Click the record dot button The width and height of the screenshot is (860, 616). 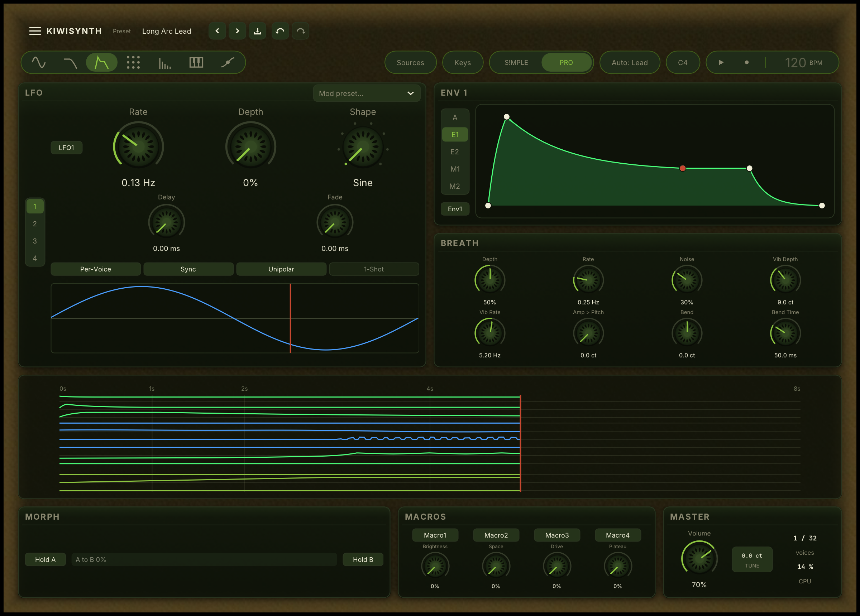pyautogui.click(x=747, y=63)
